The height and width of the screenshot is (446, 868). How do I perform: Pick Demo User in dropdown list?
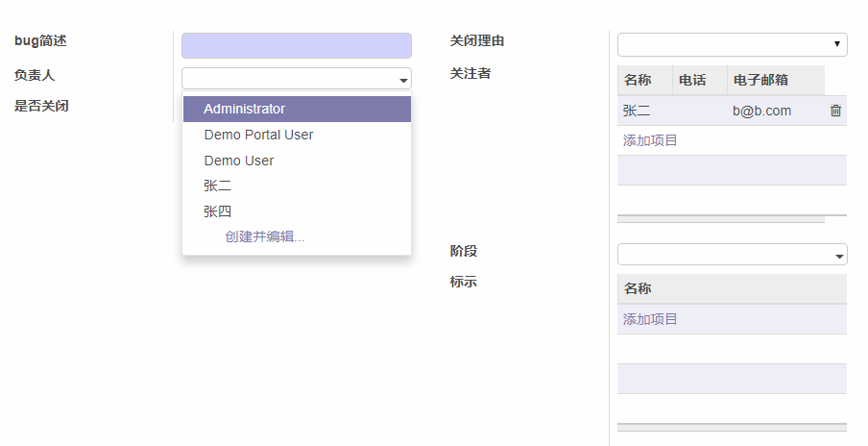pos(297,161)
